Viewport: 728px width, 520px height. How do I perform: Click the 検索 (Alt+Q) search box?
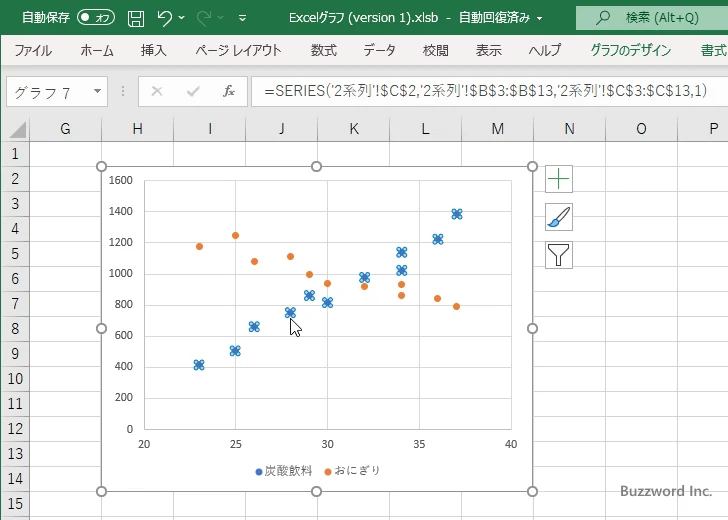[x=652, y=18]
